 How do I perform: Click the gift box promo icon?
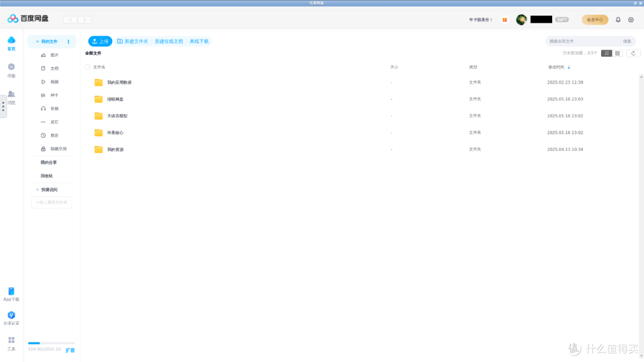505,20
